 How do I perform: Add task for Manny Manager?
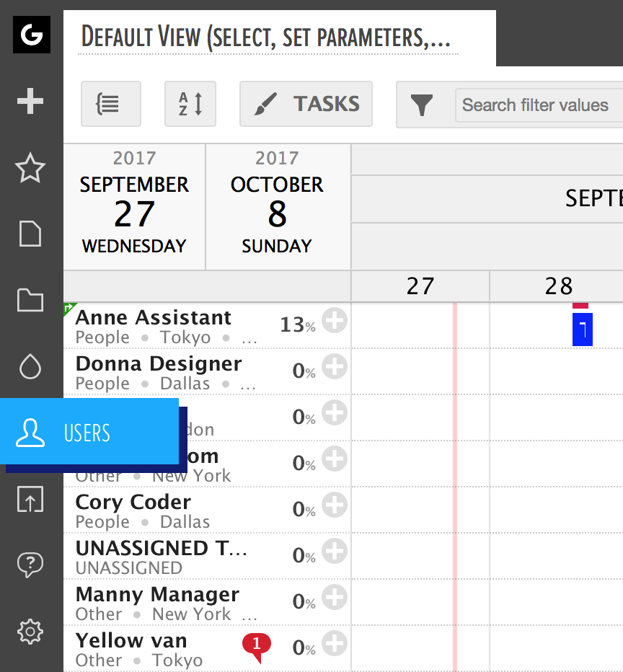[x=335, y=598]
